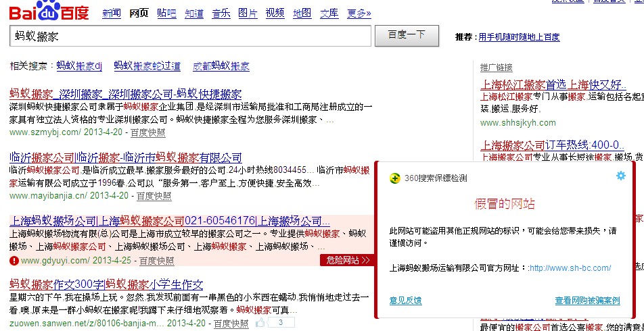Open the 知道 tab
The image size is (644, 331).
[194, 14]
